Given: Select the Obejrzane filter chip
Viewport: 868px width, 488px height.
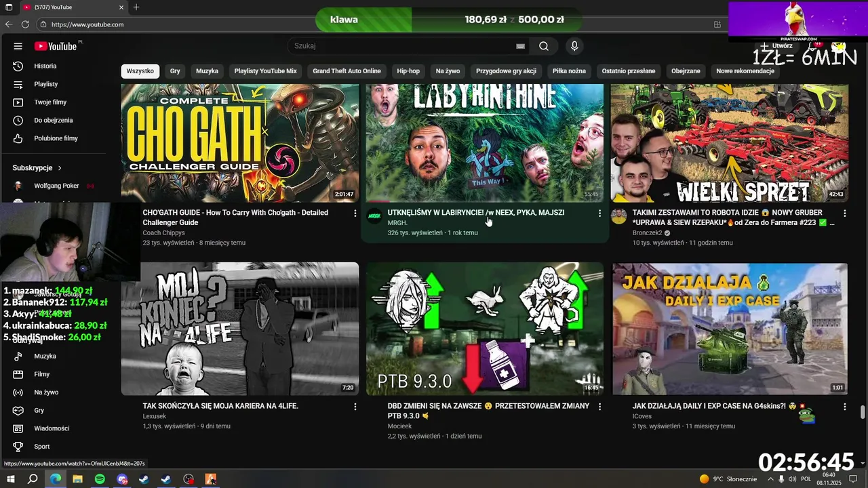Looking at the screenshot, I should pos(686,71).
